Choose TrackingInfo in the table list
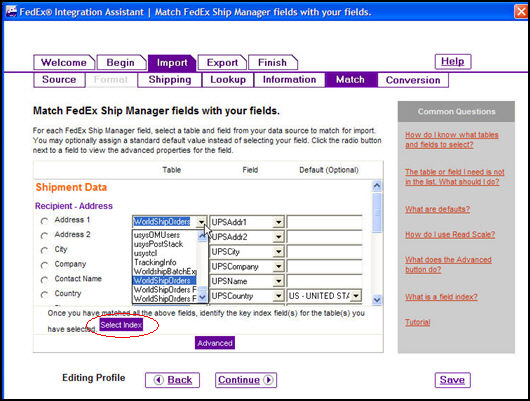This screenshot has width=530, height=401. [x=155, y=262]
